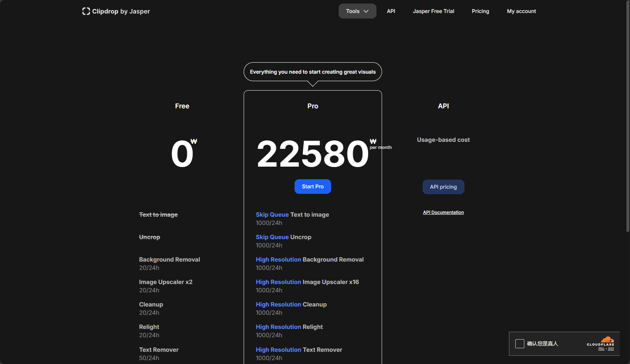Viewport: 630px width, 364px height.
Task: Open My account page
Action: pyautogui.click(x=522, y=11)
